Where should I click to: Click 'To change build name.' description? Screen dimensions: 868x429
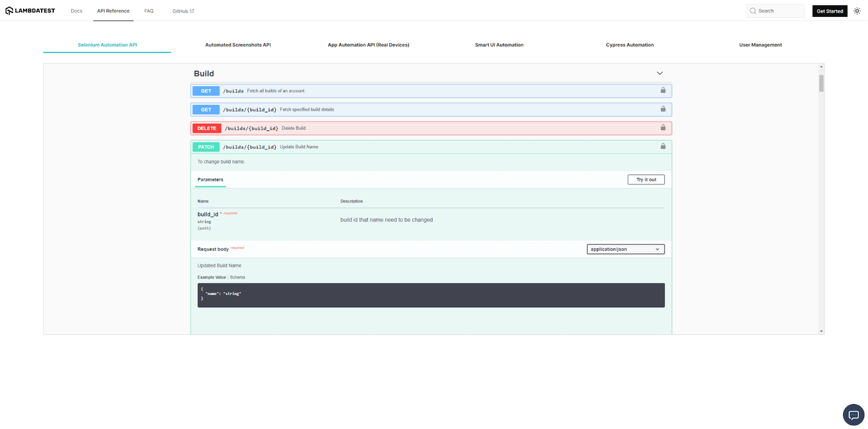pyautogui.click(x=221, y=162)
